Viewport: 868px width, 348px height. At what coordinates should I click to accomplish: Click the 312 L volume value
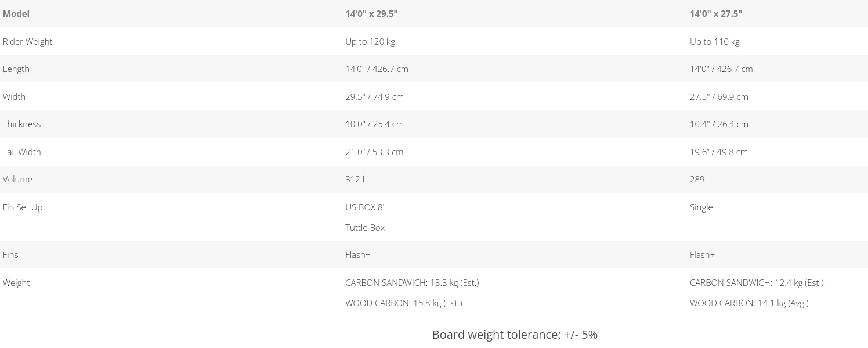click(x=356, y=180)
